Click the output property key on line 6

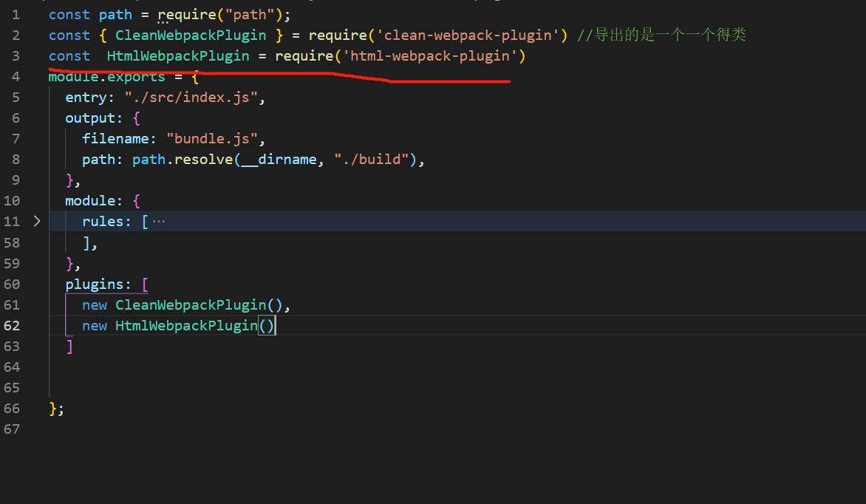tap(91, 118)
